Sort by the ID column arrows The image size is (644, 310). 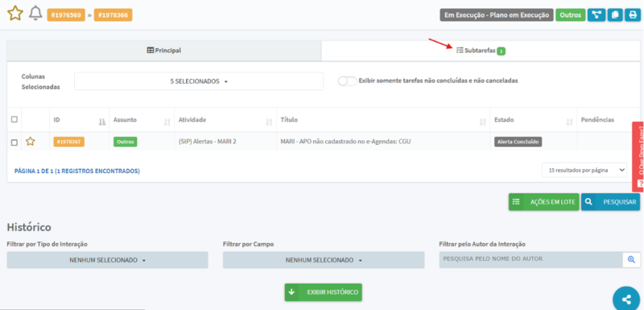(x=102, y=122)
